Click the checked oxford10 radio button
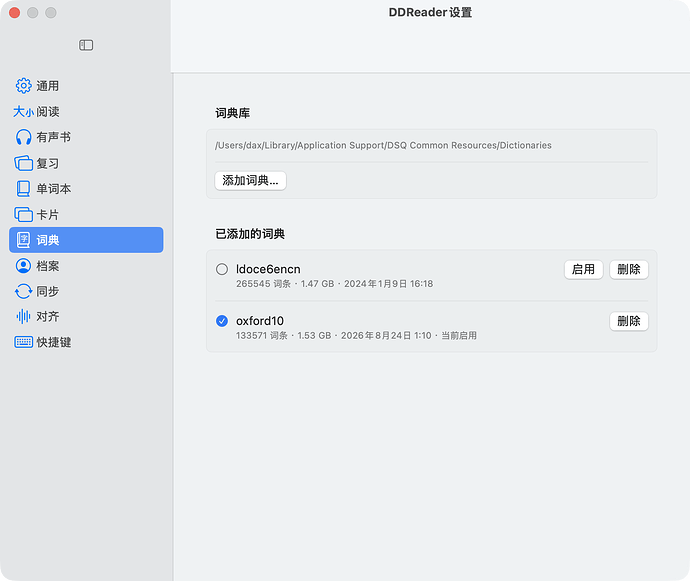Viewport: 690px width, 581px height. coord(222,321)
